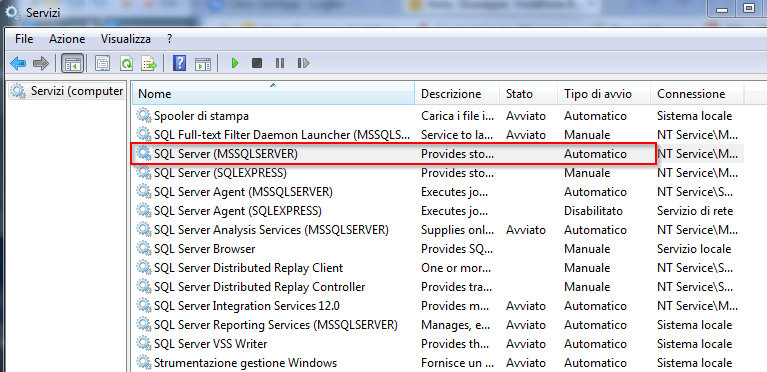The width and height of the screenshot is (767, 372).
Task: Open the Visualizza menu
Action: pyautogui.click(x=126, y=39)
